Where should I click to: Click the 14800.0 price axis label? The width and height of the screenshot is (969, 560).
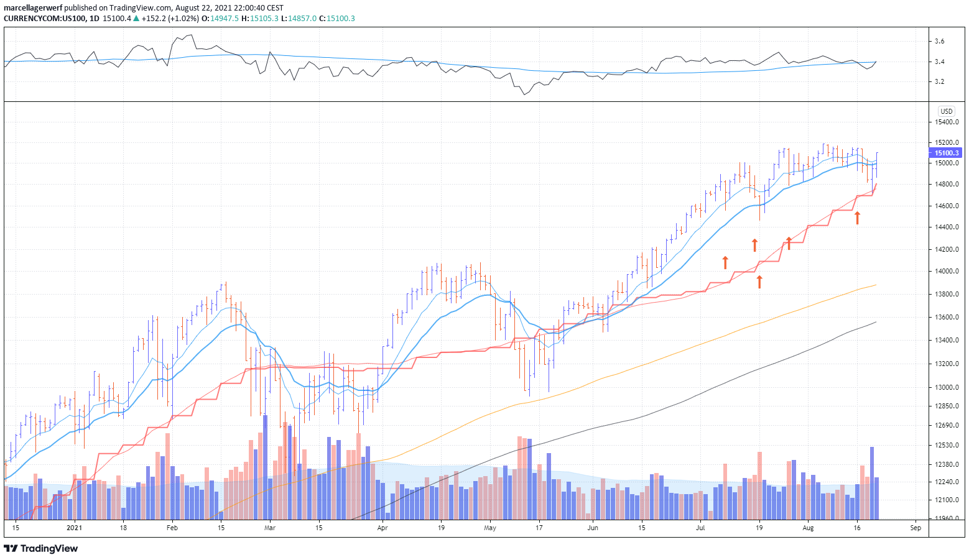[946, 185]
